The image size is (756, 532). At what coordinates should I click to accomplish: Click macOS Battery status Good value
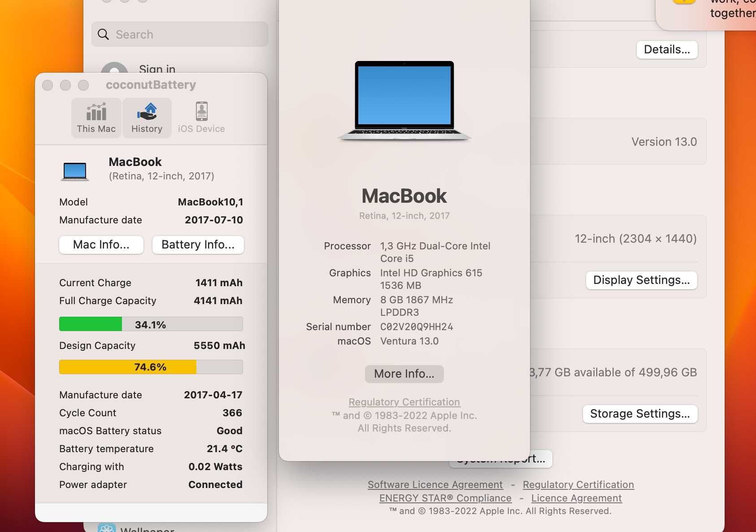click(x=230, y=431)
